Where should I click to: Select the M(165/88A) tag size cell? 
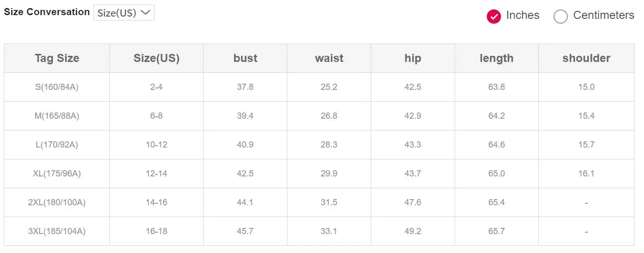point(57,116)
